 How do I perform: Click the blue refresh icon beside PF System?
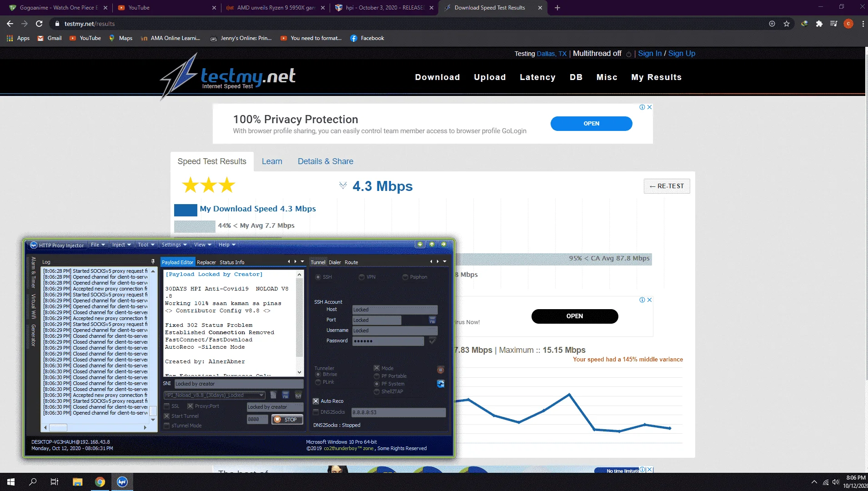[x=440, y=384]
